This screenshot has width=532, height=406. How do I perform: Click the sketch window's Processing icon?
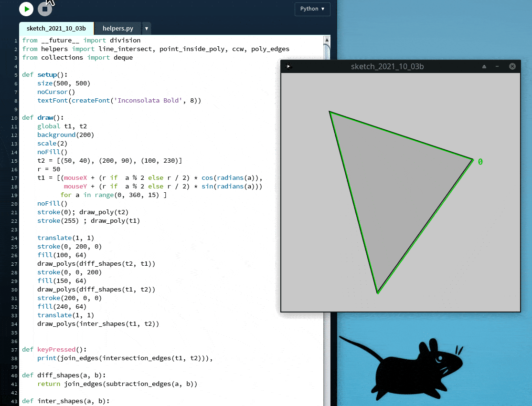288,66
